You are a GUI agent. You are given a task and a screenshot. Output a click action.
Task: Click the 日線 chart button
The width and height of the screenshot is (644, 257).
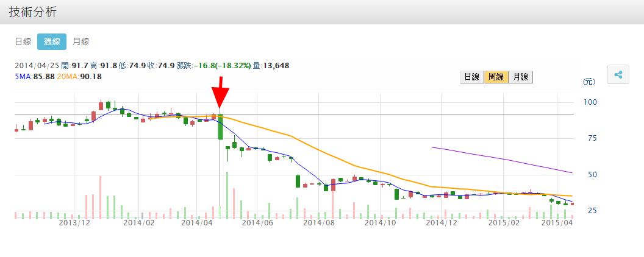(x=472, y=77)
